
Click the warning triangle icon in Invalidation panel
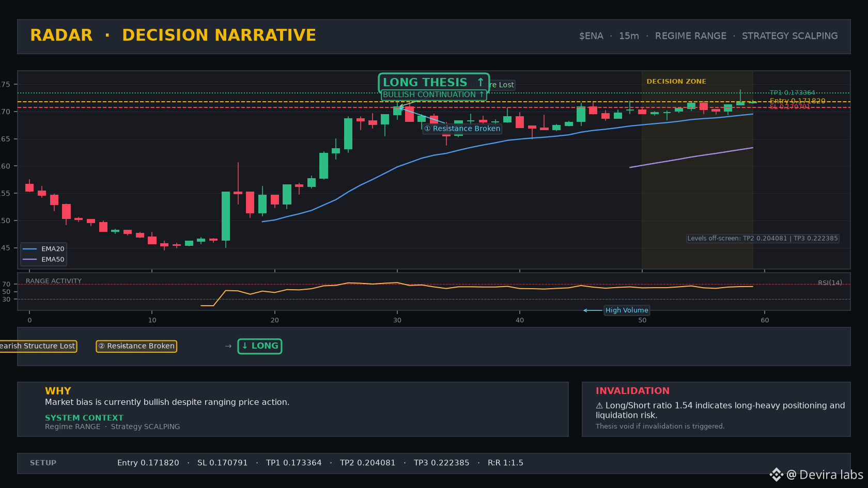coord(599,406)
